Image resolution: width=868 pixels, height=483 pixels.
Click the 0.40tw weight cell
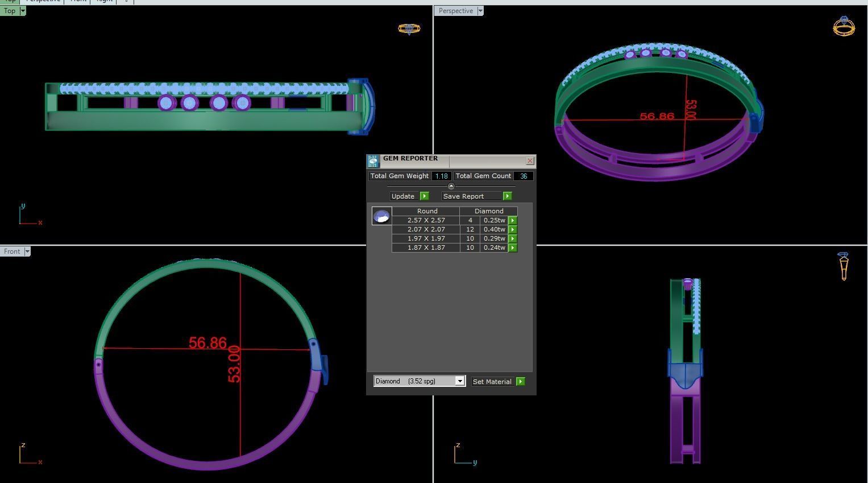[494, 229]
